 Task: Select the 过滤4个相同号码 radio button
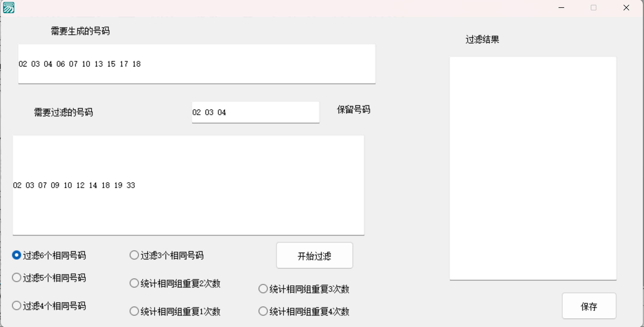pos(17,305)
